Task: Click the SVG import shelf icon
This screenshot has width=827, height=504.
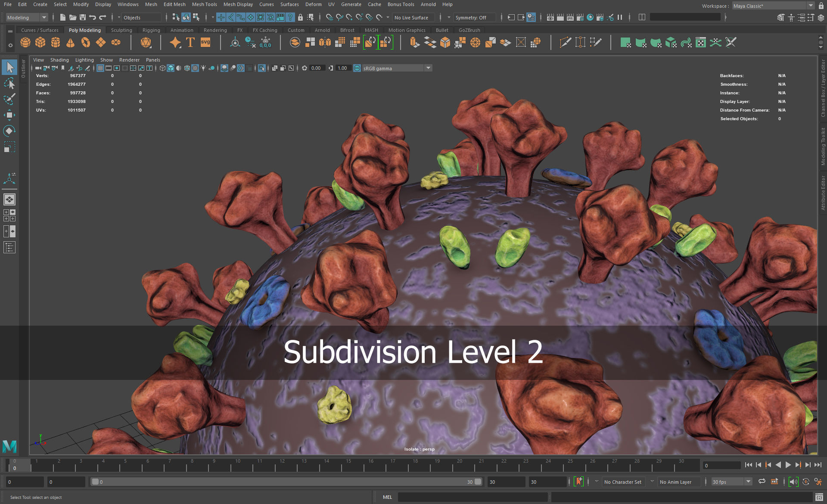Action: pyautogui.click(x=205, y=43)
